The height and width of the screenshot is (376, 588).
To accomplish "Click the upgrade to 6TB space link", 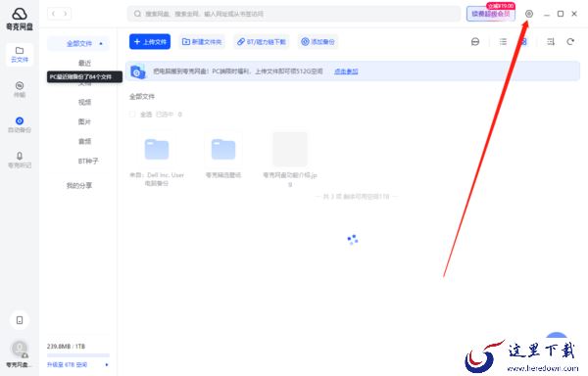I will tap(67, 364).
